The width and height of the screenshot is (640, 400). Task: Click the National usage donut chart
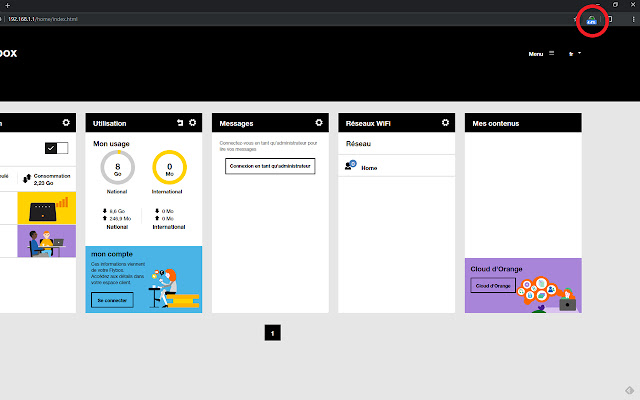click(x=118, y=167)
